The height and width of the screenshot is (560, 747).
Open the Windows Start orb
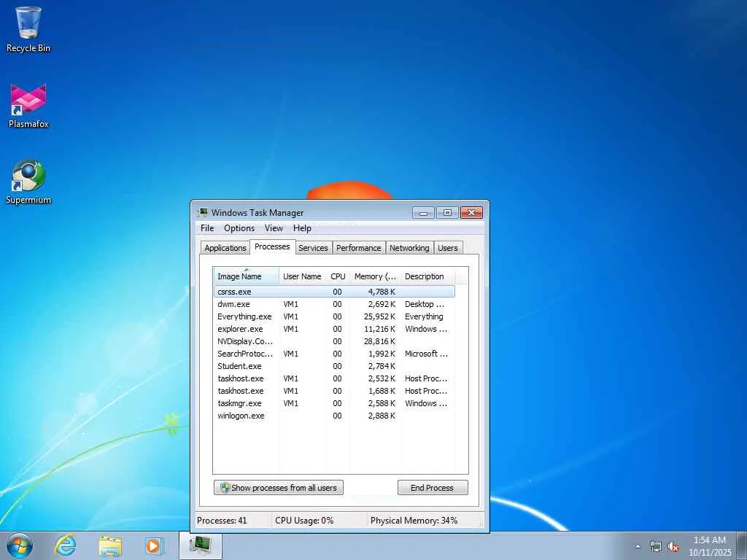point(20,545)
